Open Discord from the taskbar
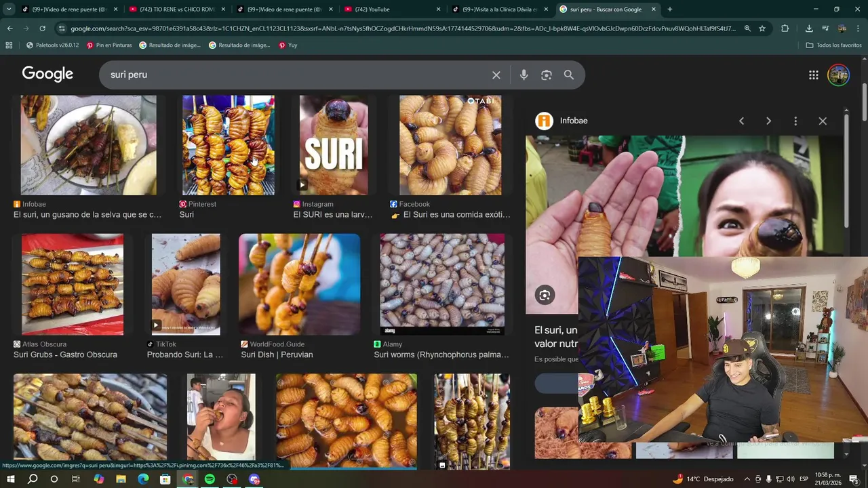The width and height of the screenshot is (868, 488). 254,479
